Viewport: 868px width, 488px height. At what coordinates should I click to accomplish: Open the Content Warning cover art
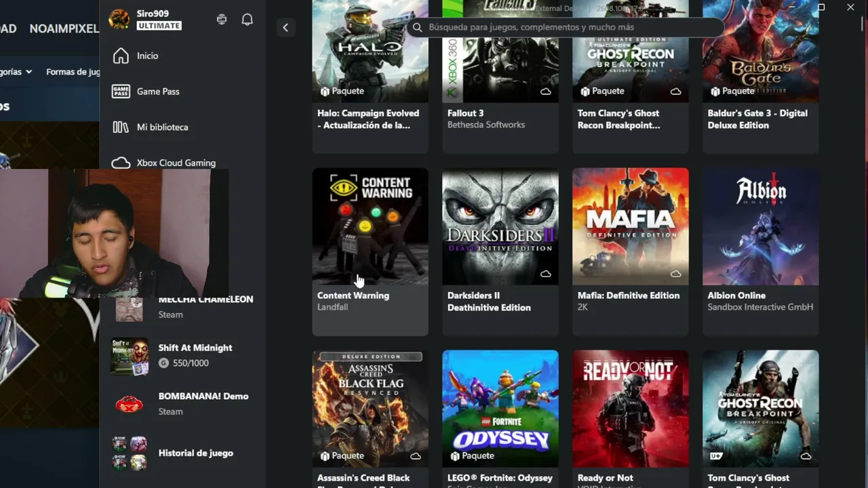click(x=370, y=227)
